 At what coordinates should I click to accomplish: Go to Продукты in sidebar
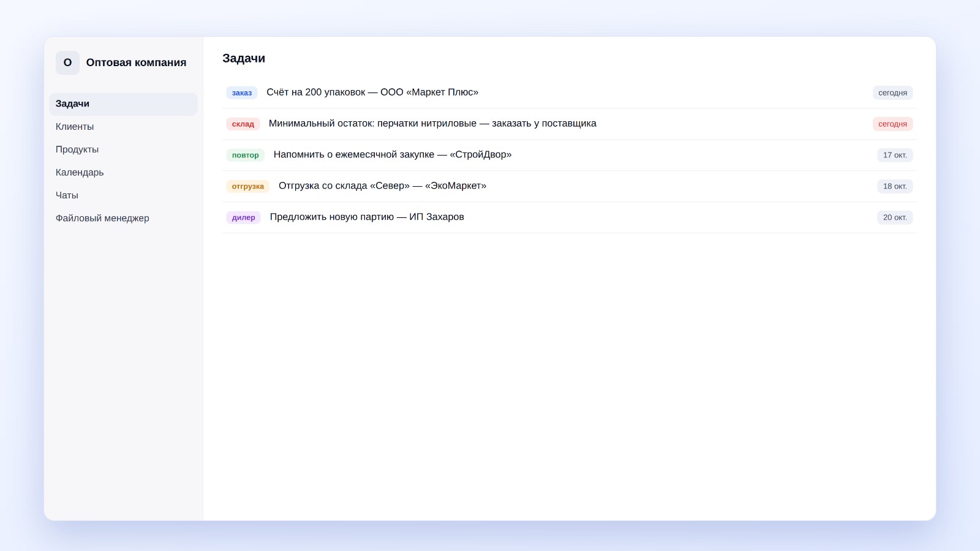pyautogui.click(x=123, y=149)
